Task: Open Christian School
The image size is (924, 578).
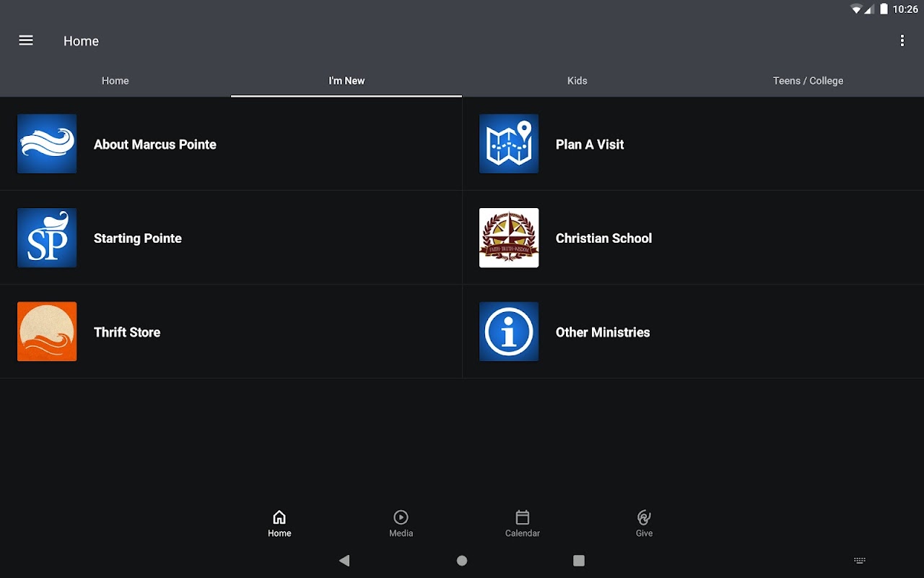Action: pyautogui.click(x=693, y=238)
